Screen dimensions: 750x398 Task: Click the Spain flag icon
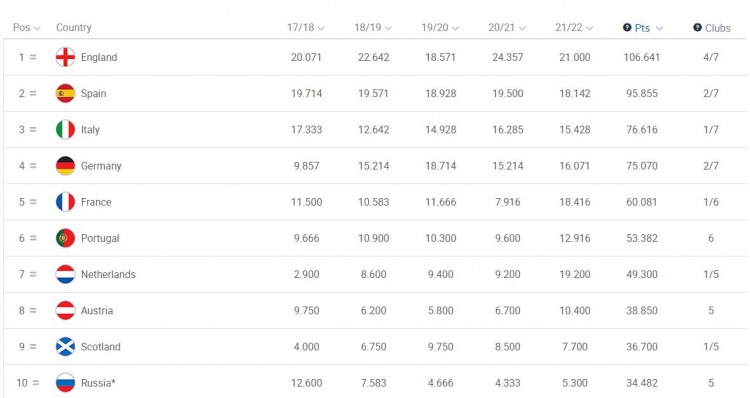coord(65,93)
